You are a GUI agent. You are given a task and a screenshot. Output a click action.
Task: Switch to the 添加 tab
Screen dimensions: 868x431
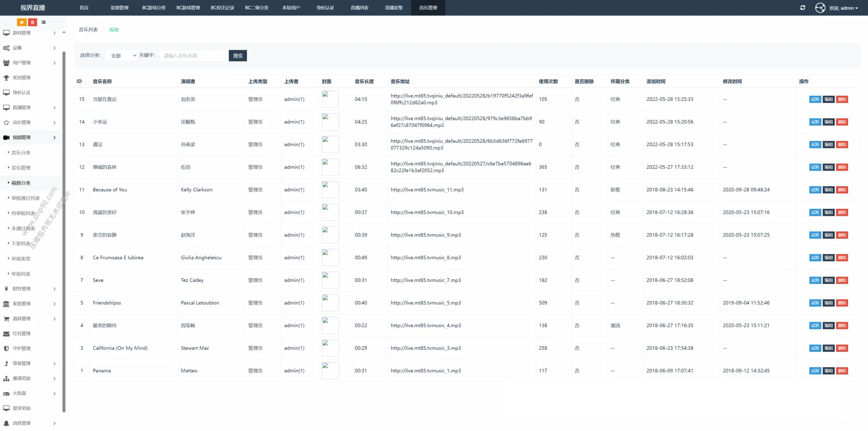point(114,29)
